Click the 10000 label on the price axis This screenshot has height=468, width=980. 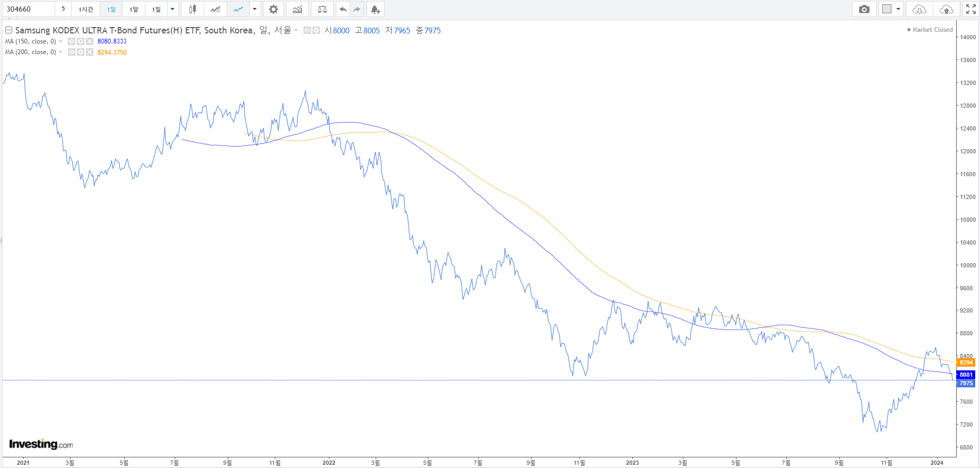968,265
